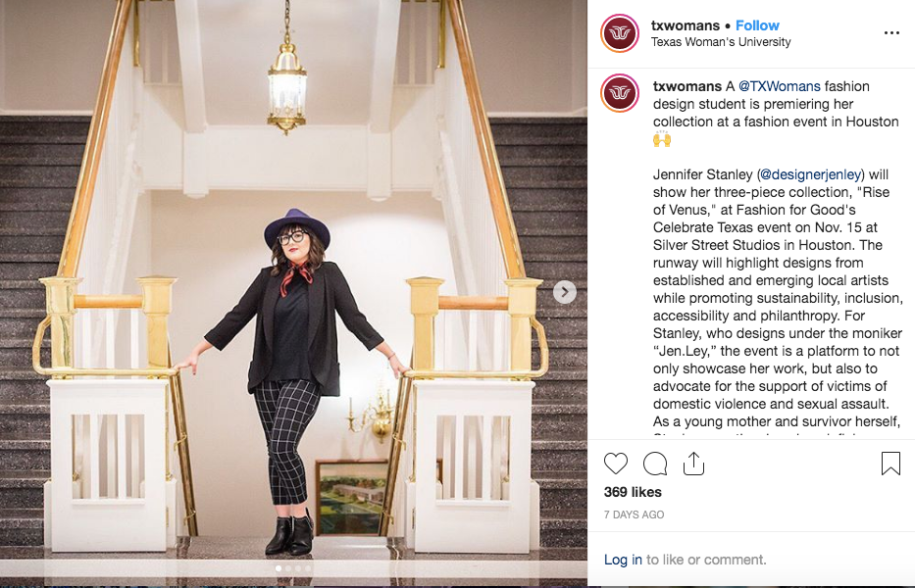
Task: Open txwomans profile picture in header
Action: (620, 33)
